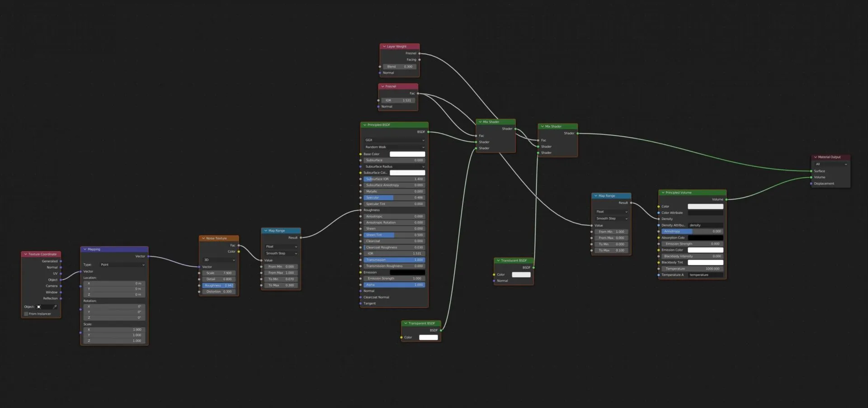Collapse the Translucent BSDF node arrow

click(498, 261)
